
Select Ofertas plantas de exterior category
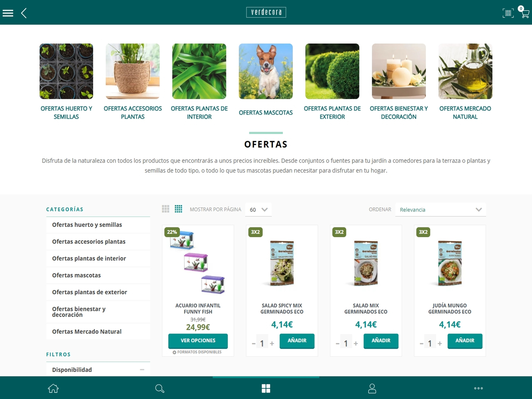pos(98,292)
